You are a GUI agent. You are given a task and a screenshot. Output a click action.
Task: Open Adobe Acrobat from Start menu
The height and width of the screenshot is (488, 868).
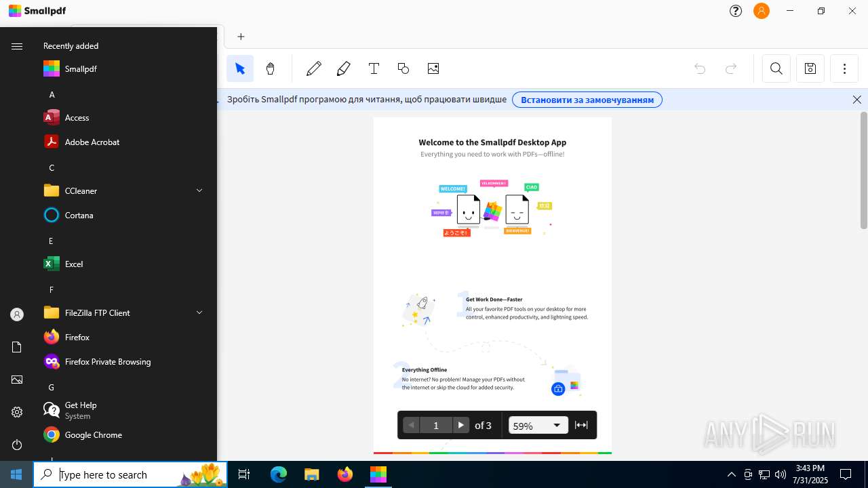tap(124, 142)
